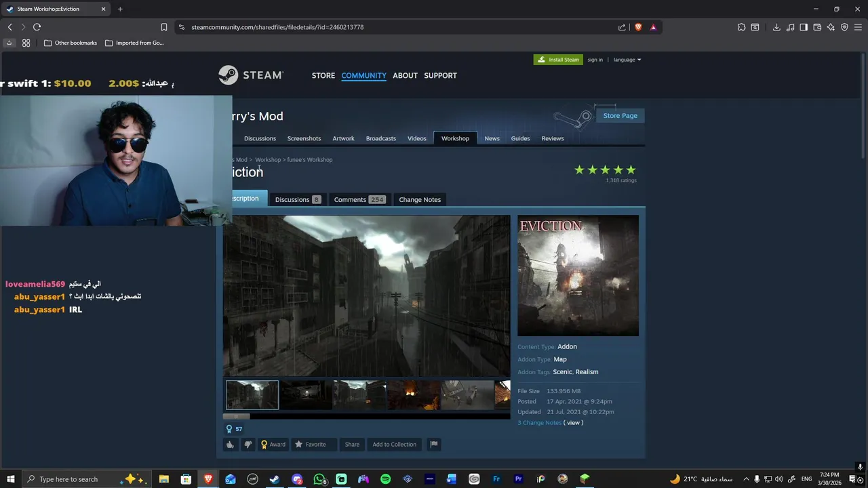Image resolution: width=868 pixels, height=488 pixels.
Task: Switch to the Reviews hub tab
Action: (x=553, y=138)
